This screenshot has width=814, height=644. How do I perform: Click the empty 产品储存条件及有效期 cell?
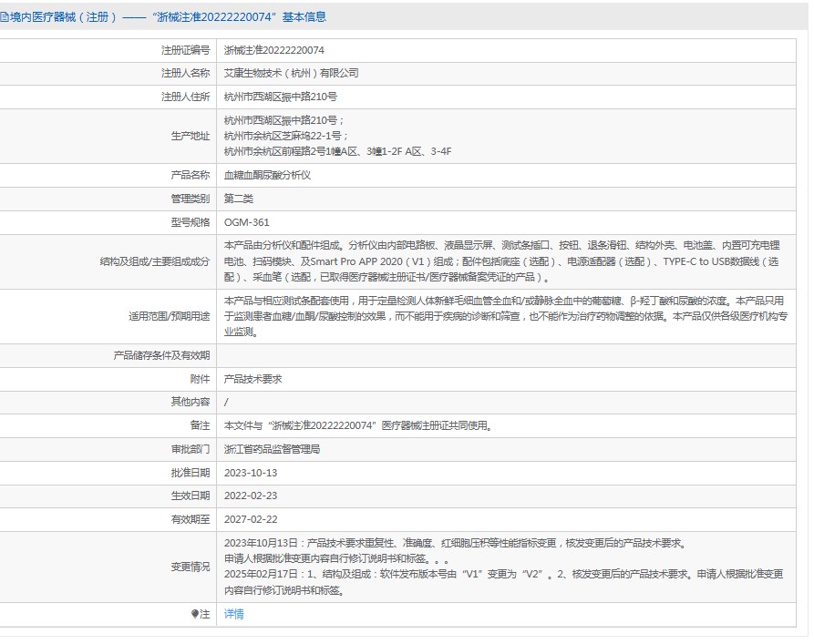[510, 355]
